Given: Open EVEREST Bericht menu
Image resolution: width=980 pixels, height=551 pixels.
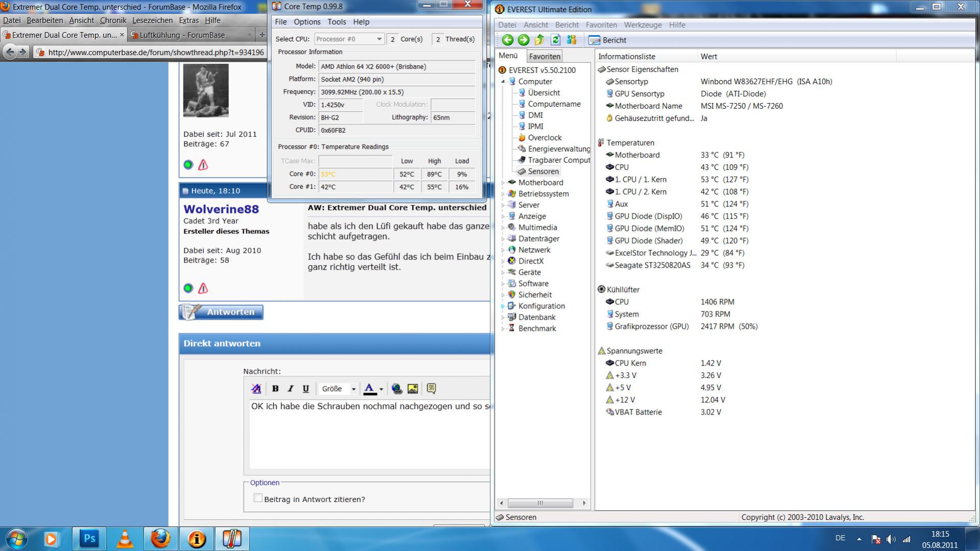Looking at the screenshot, I should (x=567, y=25).
